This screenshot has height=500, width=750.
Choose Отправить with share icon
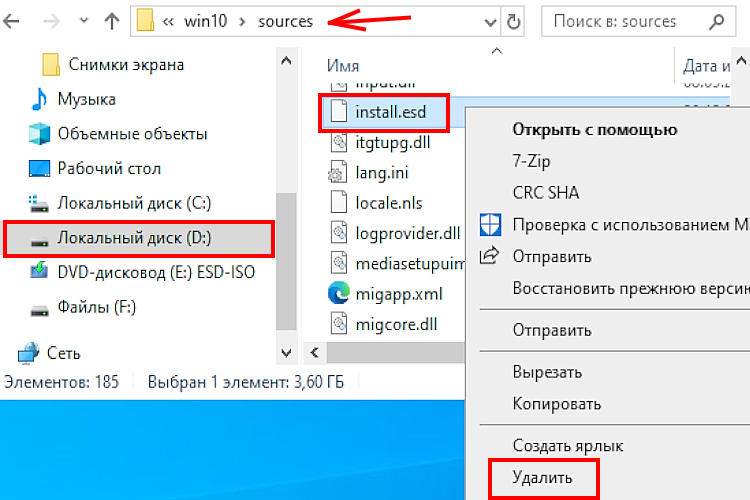552,256
